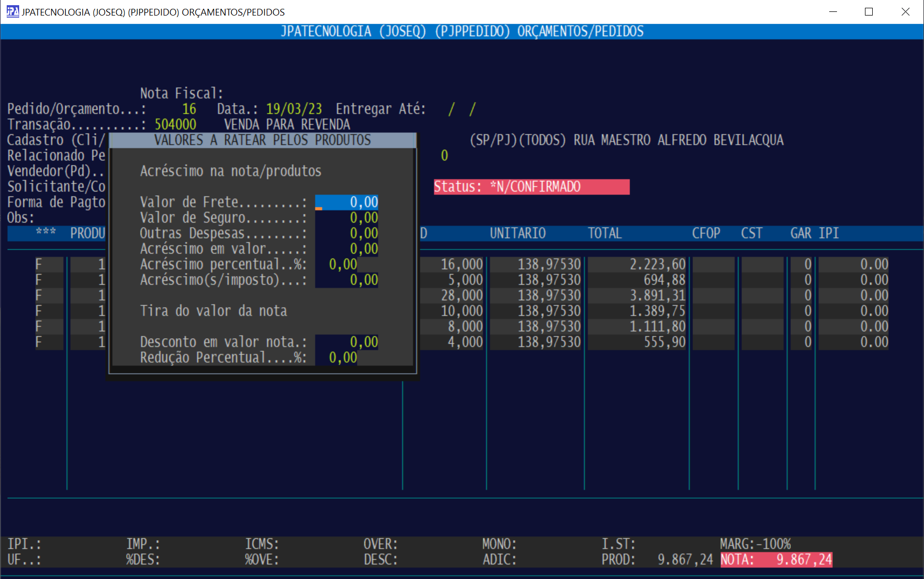Select the Redução Percentual field
The image size is (924, 579).
337,357
